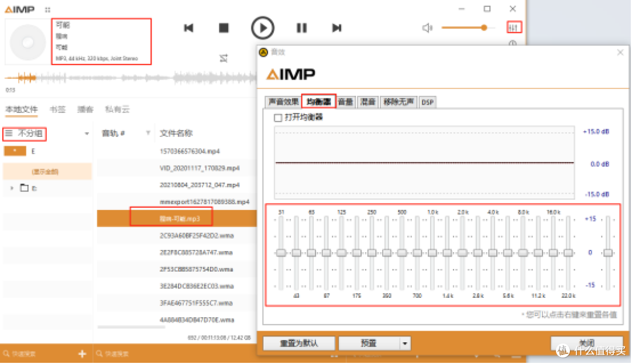
Task: Click the album art disc thumbnail
Action: (28, 42)
